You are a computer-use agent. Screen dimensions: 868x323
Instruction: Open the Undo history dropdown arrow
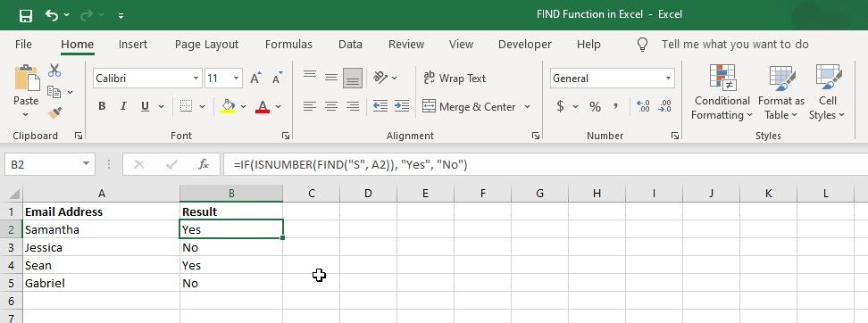[67, 15]
